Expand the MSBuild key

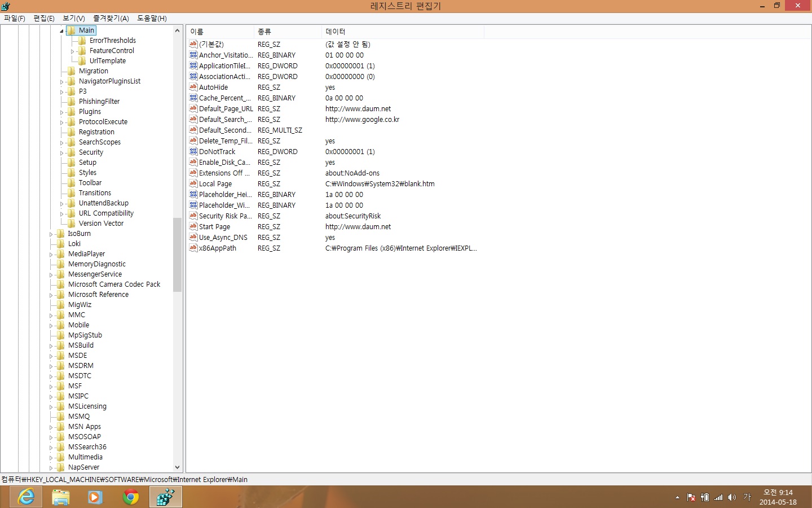click(x=51, y=346)
